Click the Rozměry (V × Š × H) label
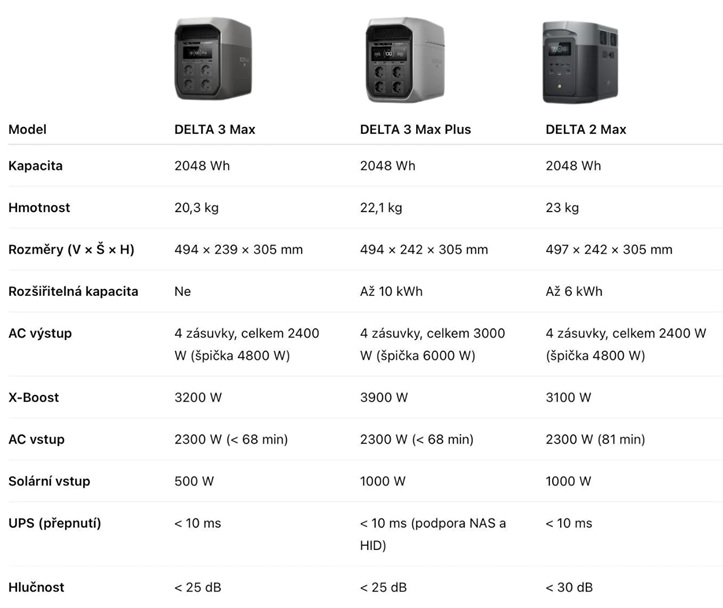This screenshot has height=608, width=723. (x=71, y=250)
